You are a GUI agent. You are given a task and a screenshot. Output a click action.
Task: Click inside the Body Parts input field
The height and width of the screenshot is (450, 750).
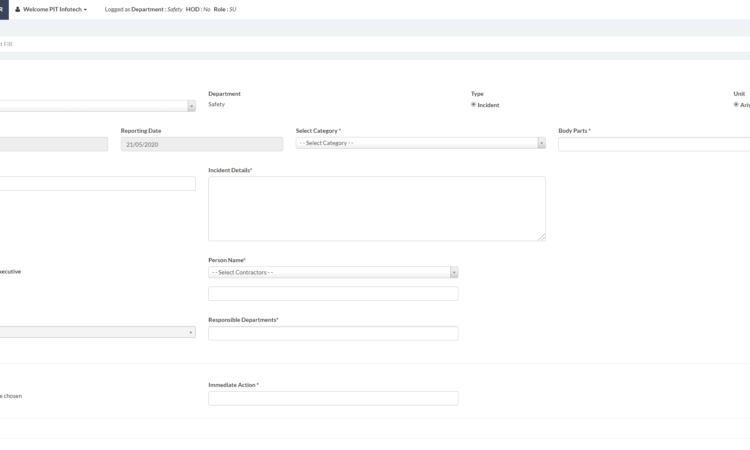(x=655, y=144)
